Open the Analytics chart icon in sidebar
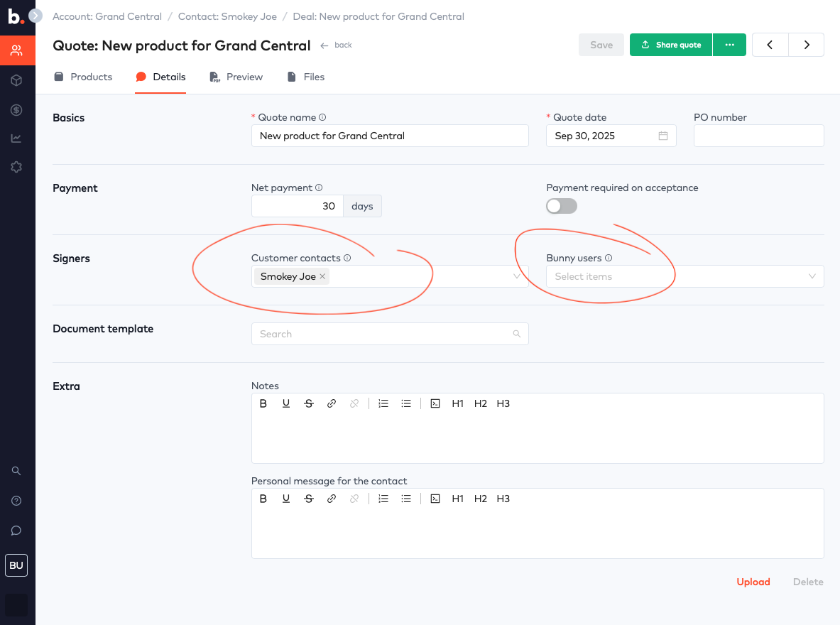Image resolution: width=840 pixels, height=625 pixels. (x=16, y=138)
